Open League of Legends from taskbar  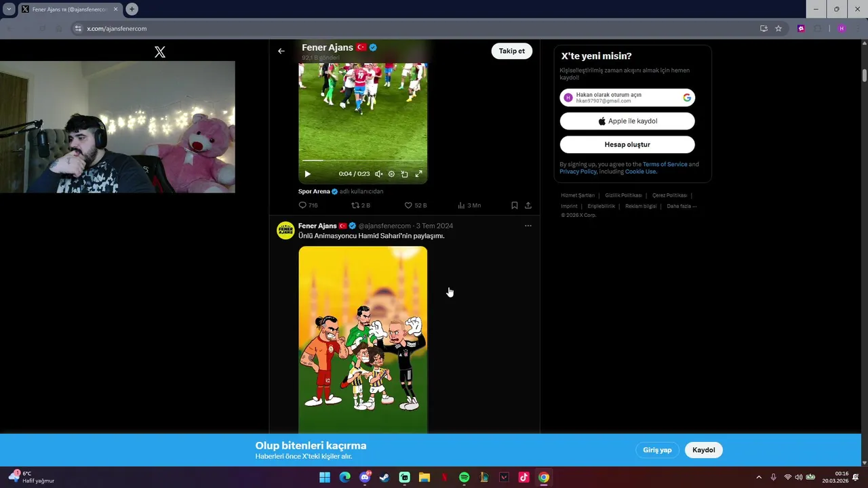(x=484, y=477)
